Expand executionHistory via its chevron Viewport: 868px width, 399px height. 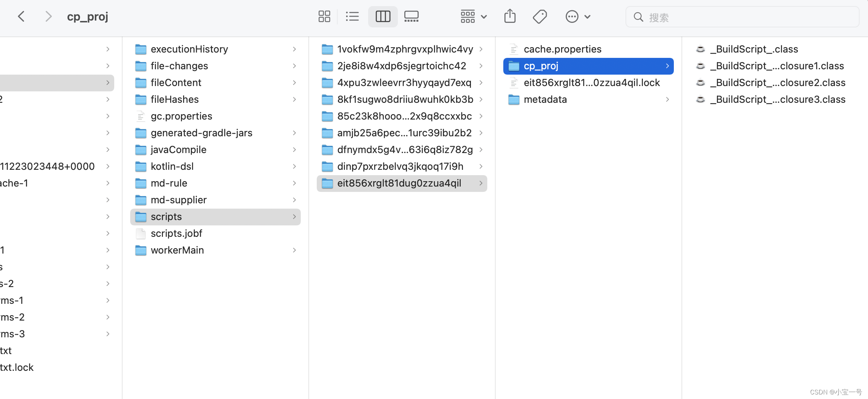(294, 49)
